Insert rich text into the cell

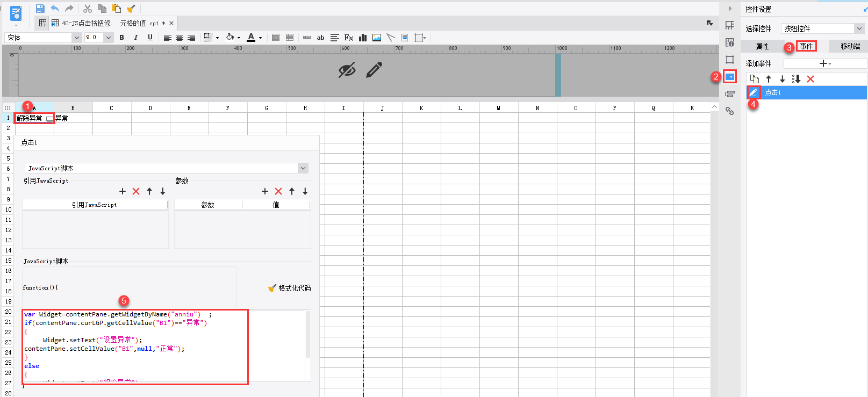[x=335, y=38]
